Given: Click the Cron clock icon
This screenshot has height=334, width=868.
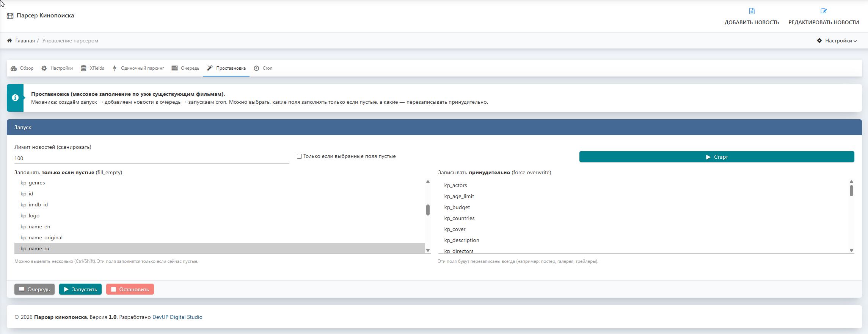Looking at the screenshot, I should click(256, 69).
